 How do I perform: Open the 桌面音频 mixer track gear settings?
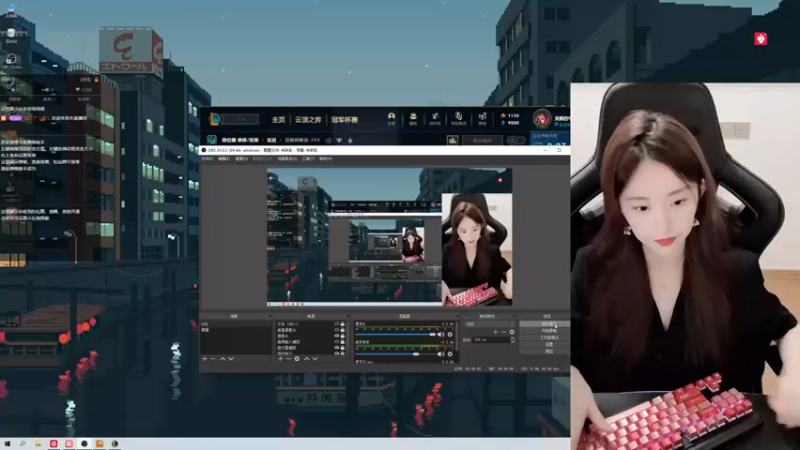coord(450,354)
